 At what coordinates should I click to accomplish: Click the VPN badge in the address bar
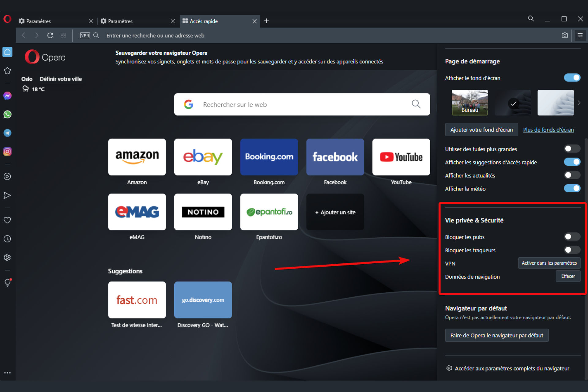coord(85,36)
